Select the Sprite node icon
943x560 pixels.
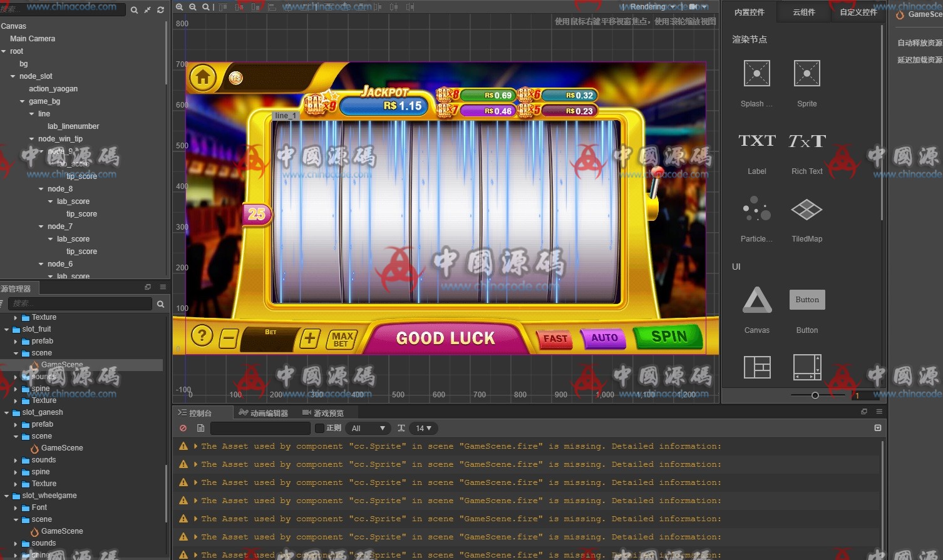click(806, 74)
